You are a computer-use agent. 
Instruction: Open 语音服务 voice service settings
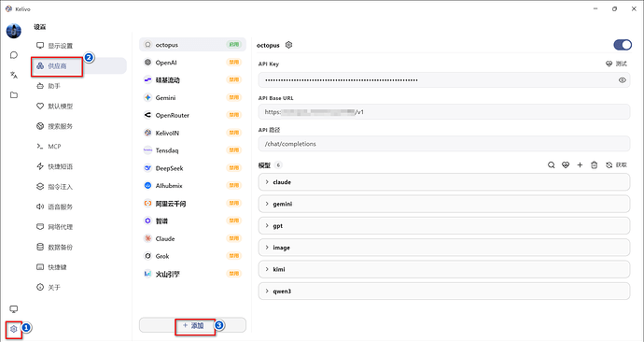click(79, 207)
